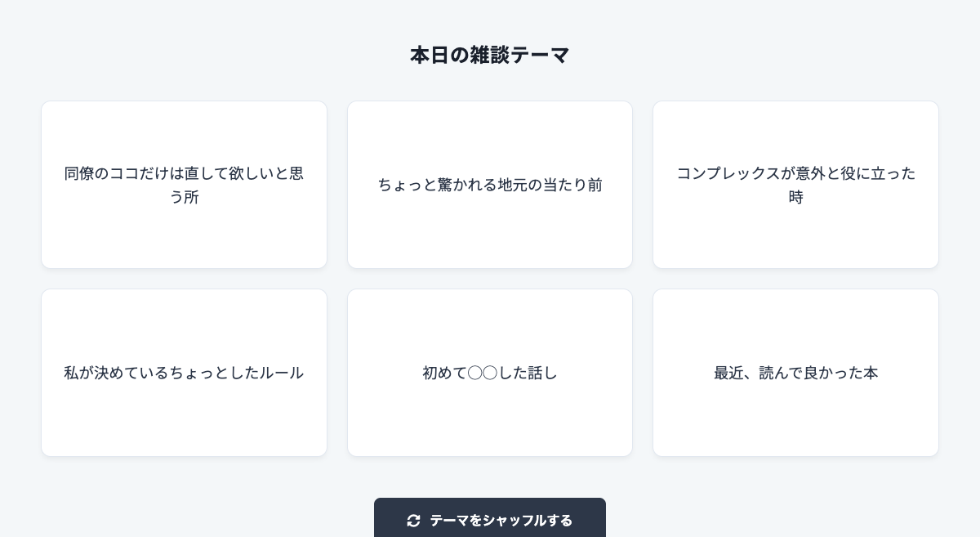Click the refresh icon on the shuffle button
The height and width of the screenshot is (537, 980).
coord(413,521)
